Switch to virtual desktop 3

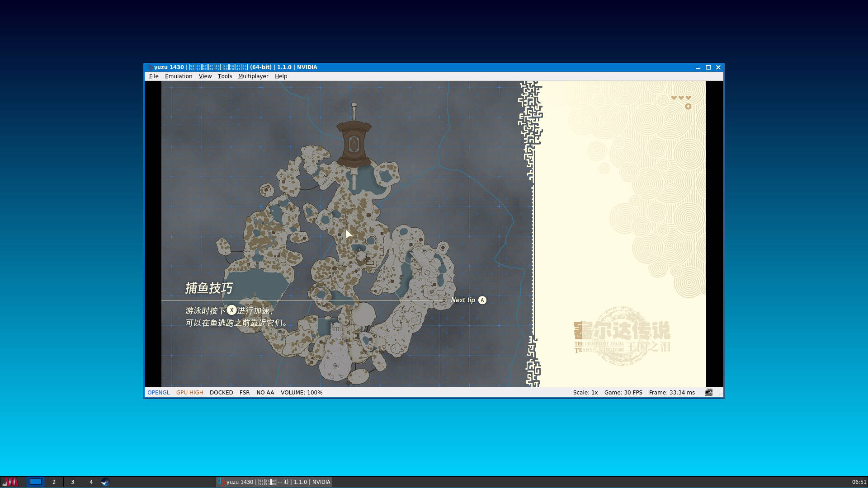point(72,482)
